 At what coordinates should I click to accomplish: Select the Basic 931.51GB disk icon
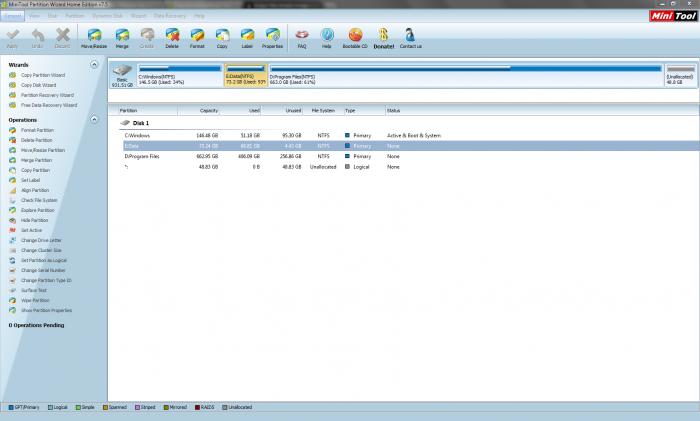click(x=122, y=75)
